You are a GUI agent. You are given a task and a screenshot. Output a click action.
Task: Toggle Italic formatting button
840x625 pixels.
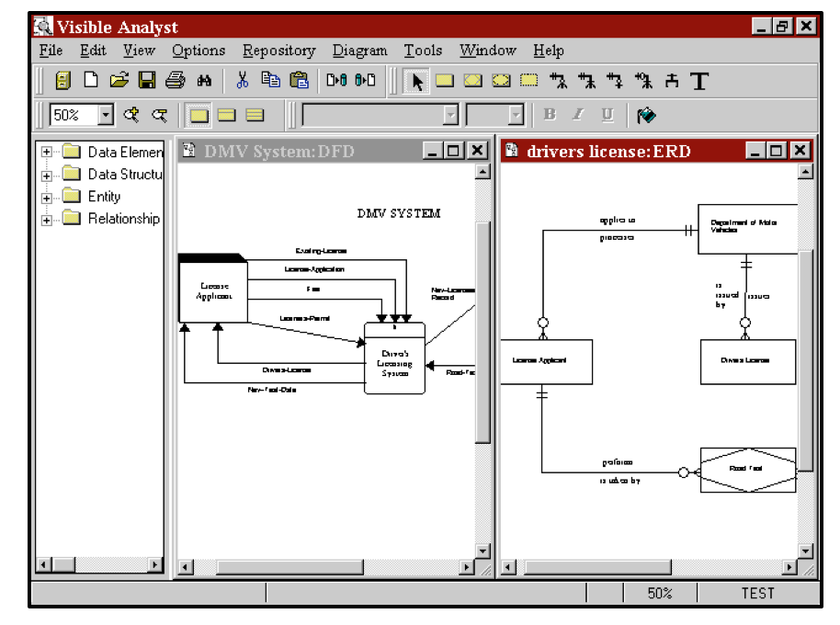tap(578, 115)
